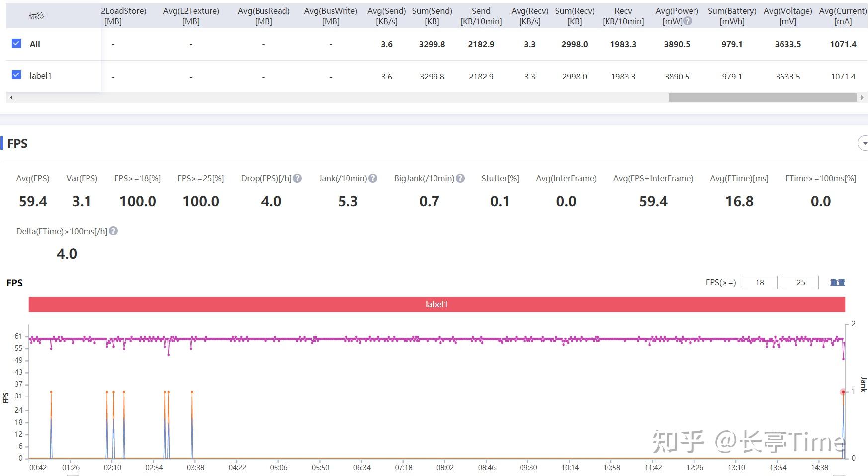Open help icon beside Delta(FTime)>100ms
The height and width of the screenshot is (476, 868).
point(113,231)
